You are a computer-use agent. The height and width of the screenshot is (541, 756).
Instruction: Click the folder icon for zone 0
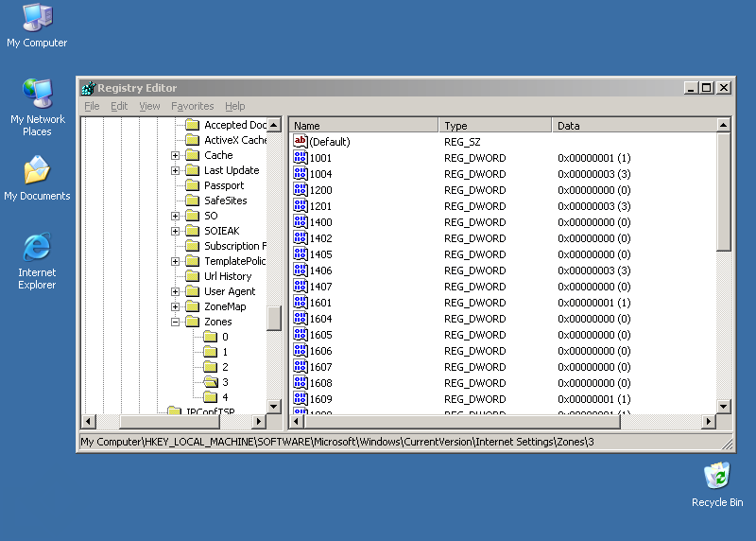(x=210, y=337)
